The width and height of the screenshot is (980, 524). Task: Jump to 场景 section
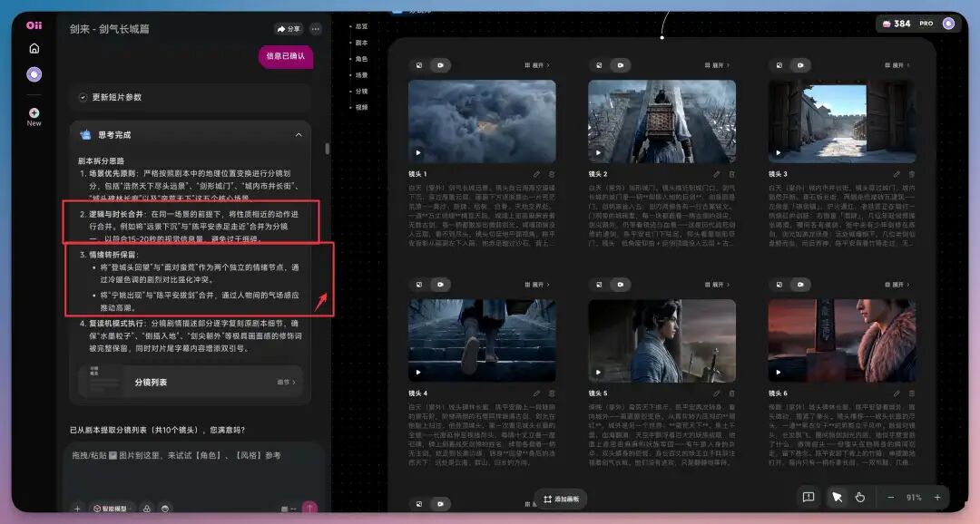[x=360, y=75]
